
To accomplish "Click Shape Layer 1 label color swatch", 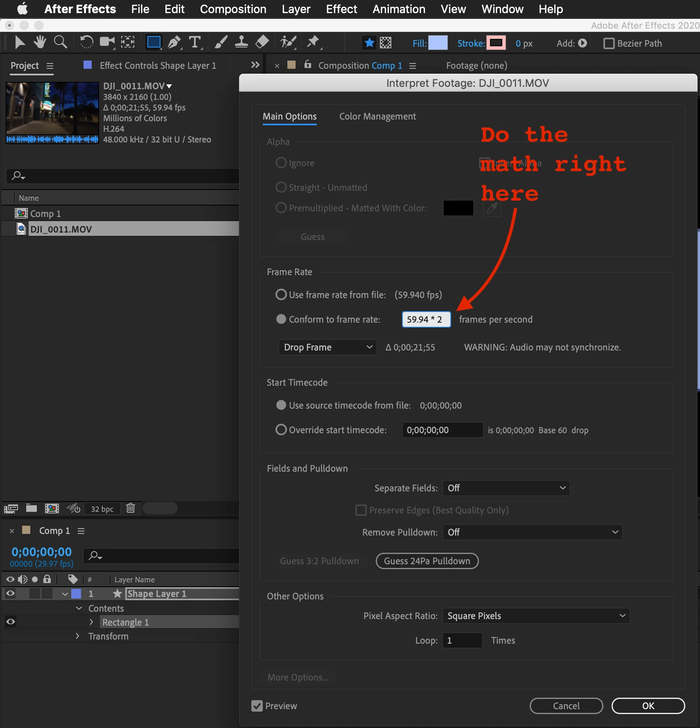I will pyautogui.click(x=76, y=594).
